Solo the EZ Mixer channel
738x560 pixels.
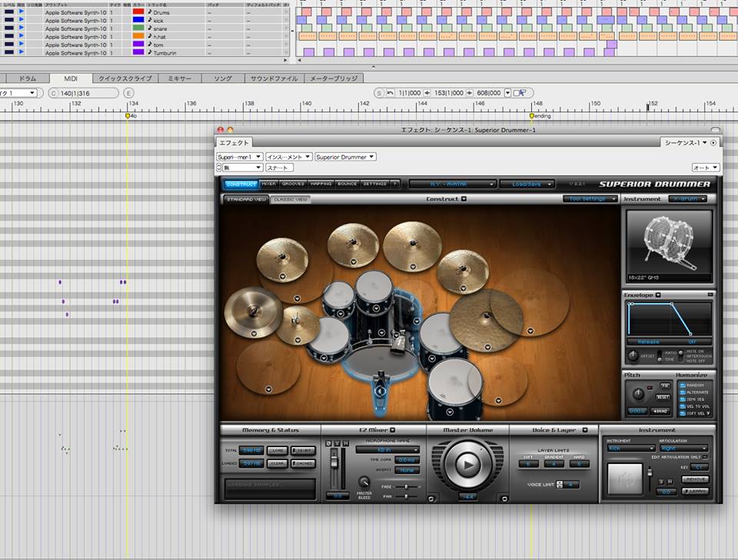coord(337,443)
